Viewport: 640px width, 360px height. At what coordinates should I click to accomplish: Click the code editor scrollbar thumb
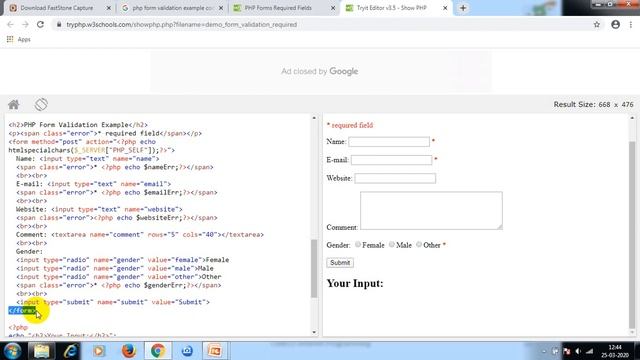click(314, 268)
